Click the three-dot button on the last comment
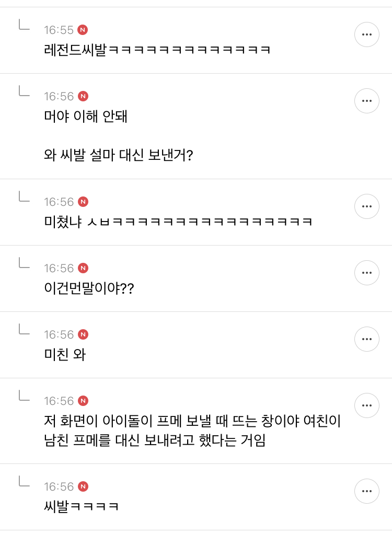Image resolution: width=392 pixels, height=534 pixels. click(x=366, y=491)
